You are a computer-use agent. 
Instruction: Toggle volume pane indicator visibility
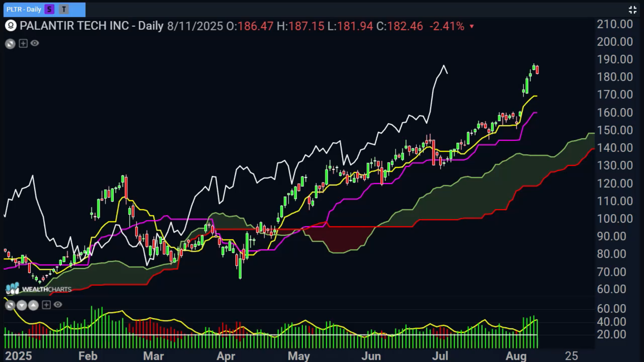[58, 305]
